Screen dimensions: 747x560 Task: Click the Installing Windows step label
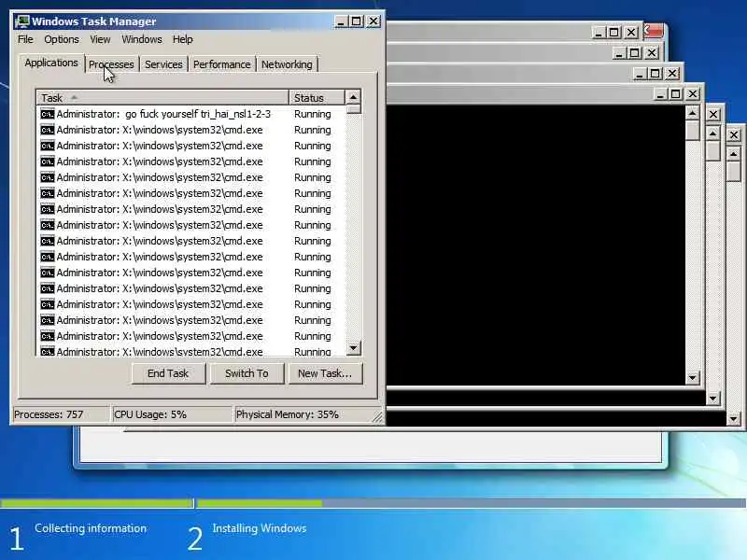coord(260,528)
